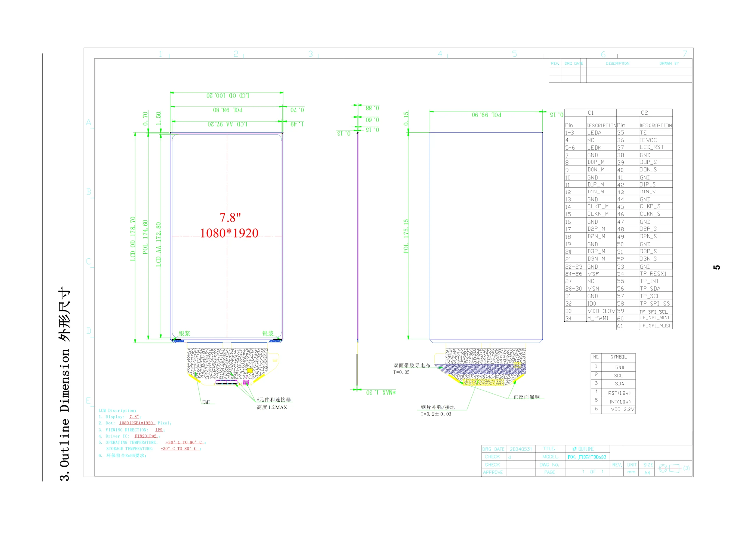Click the "OPERATING TEMPERATURE:" note line

click(152, 443)
